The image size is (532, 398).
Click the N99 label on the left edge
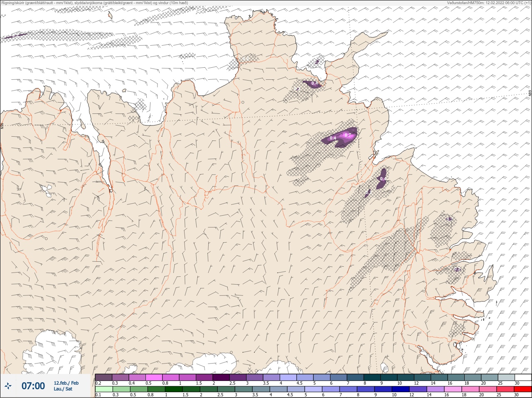[2, 125]
